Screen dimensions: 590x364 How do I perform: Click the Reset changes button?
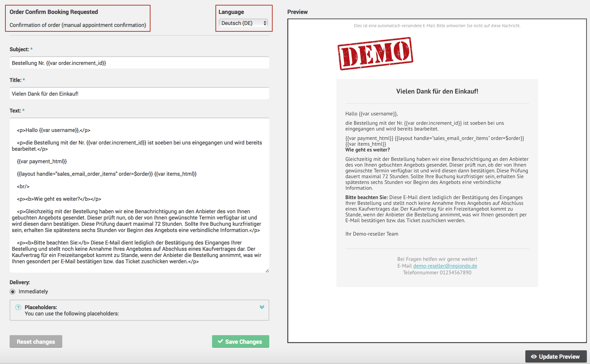(36, 341)
